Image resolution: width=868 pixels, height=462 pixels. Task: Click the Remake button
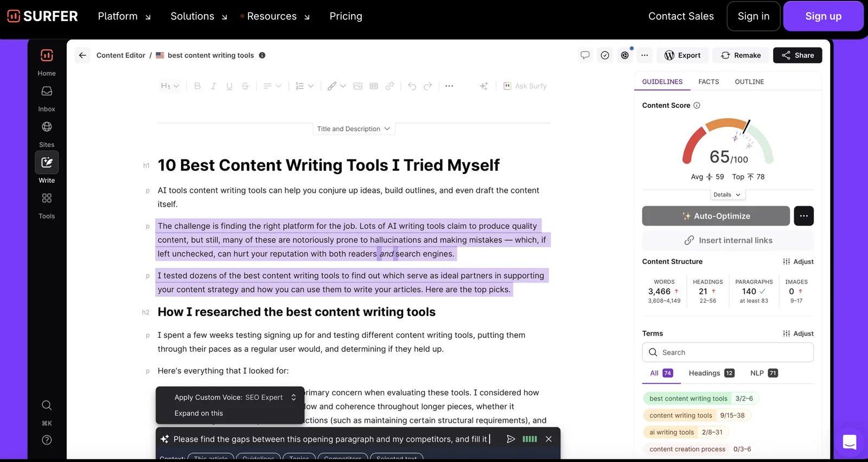(x=741, y=55)
